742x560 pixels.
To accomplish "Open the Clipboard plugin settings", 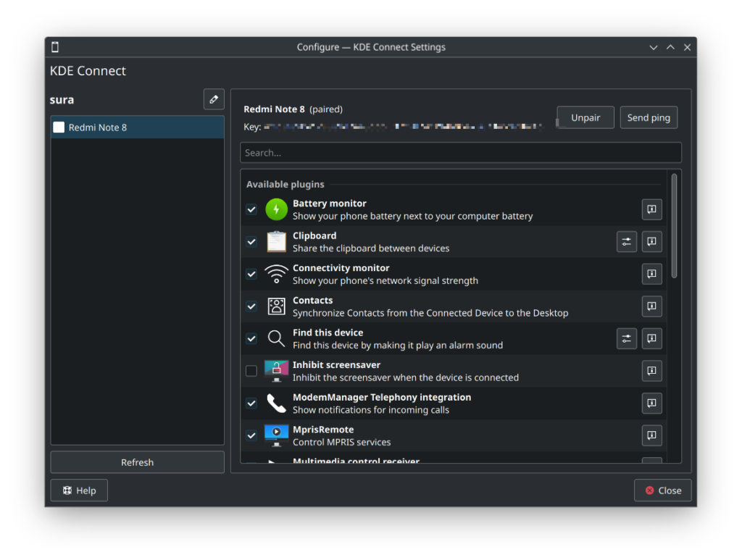I will point(626,241).
